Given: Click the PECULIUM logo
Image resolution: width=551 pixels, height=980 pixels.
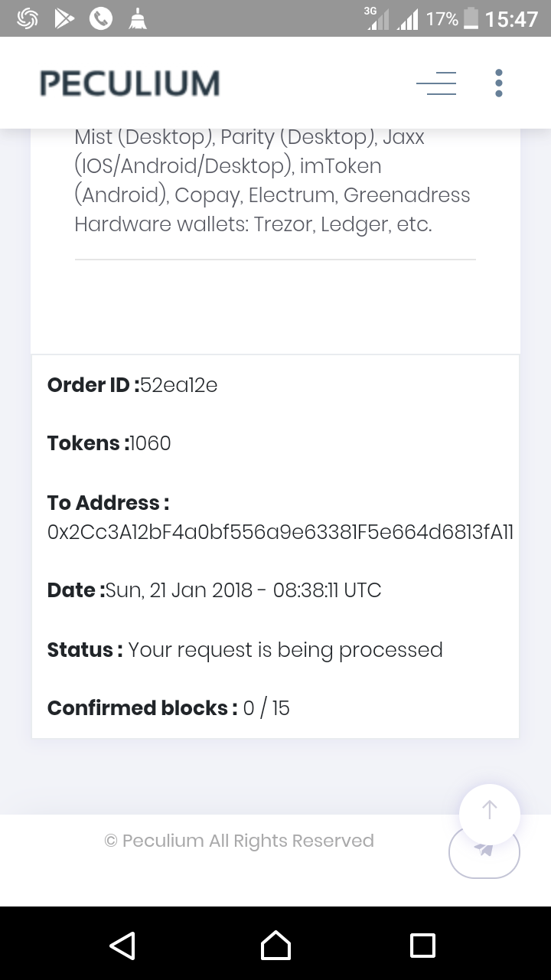Looking at the screenshot, I should coord(129,83).
